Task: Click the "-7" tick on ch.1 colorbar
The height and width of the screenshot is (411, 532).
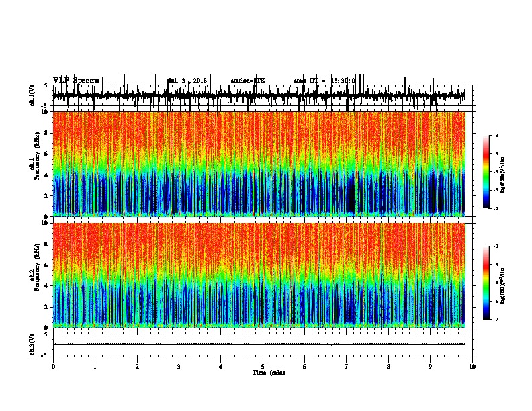Action: [495, 208]
